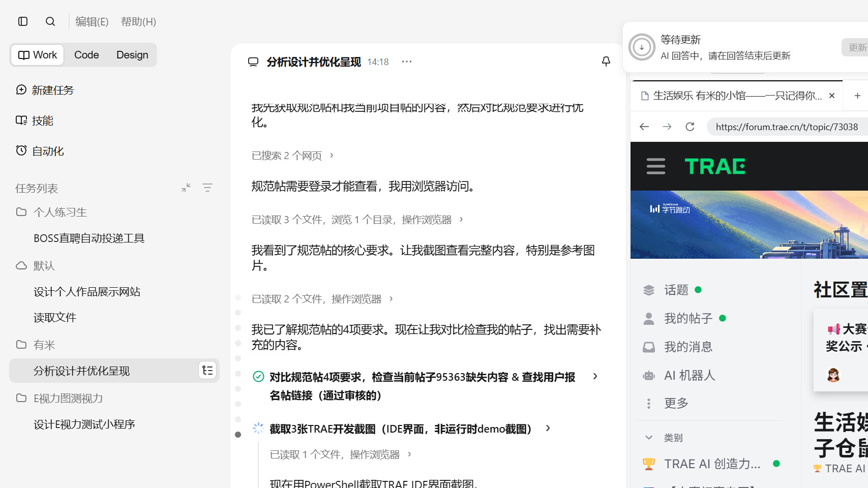Toggle the sidebar panel icon

(23, 21)
